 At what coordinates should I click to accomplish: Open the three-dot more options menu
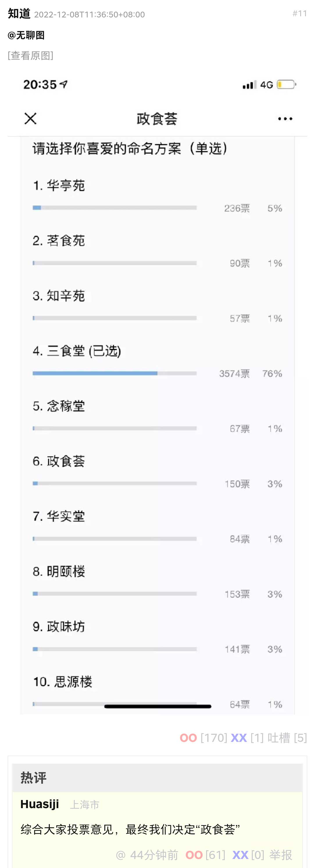(x=285, y=119)
